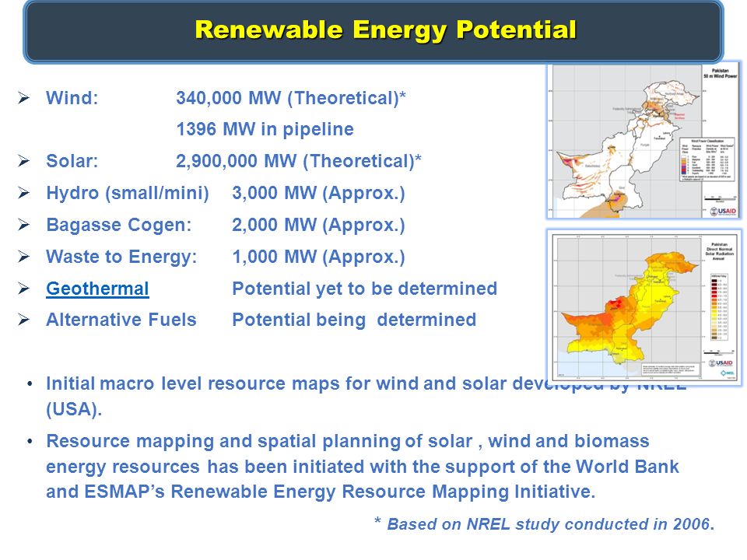The height and width of the screenshot is (560, 747).
Task: Click the arrow bullet beside Geothermal
Action: point(24,288)
